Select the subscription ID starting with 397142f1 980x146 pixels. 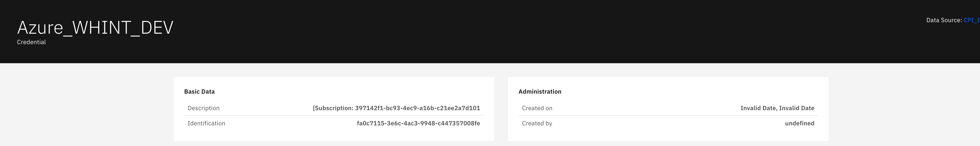pos(417,108)
